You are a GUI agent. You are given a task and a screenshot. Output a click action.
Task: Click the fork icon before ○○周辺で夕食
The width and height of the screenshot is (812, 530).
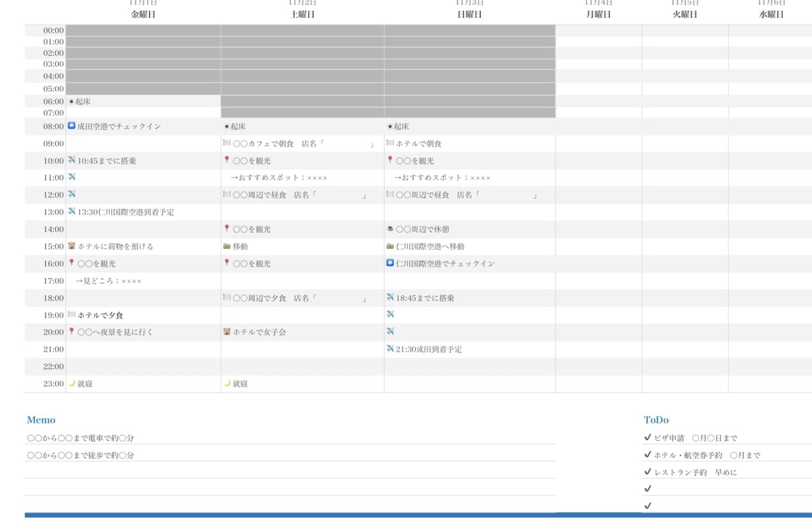[226, 298]
